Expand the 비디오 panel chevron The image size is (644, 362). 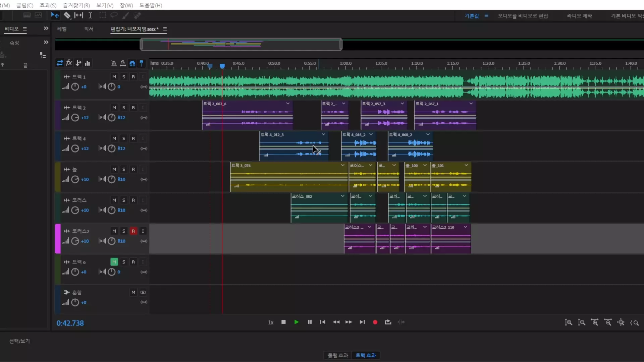coord(46,28)
